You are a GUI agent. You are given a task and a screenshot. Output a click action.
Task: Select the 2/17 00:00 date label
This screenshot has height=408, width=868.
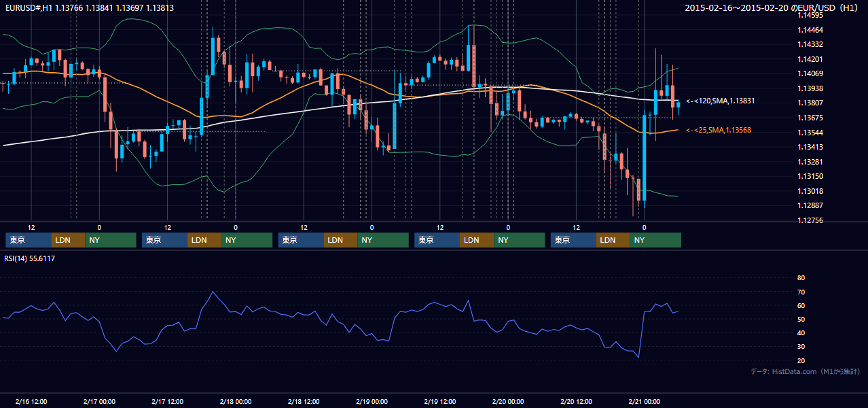pos(99,401)
